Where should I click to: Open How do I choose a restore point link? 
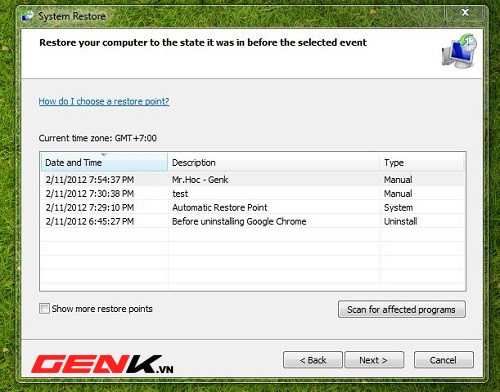point(104,101)
